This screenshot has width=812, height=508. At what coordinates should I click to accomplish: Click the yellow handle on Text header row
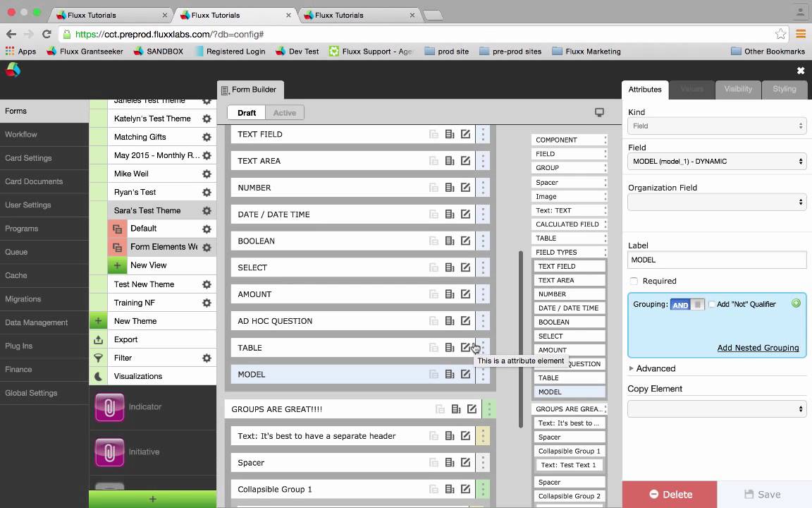(483, 436)
